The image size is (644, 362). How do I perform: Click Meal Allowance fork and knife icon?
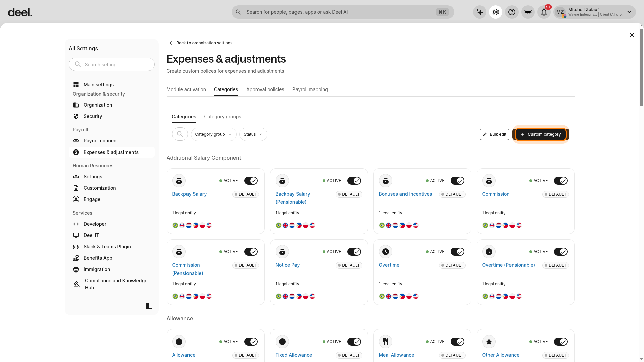(386, 342)
